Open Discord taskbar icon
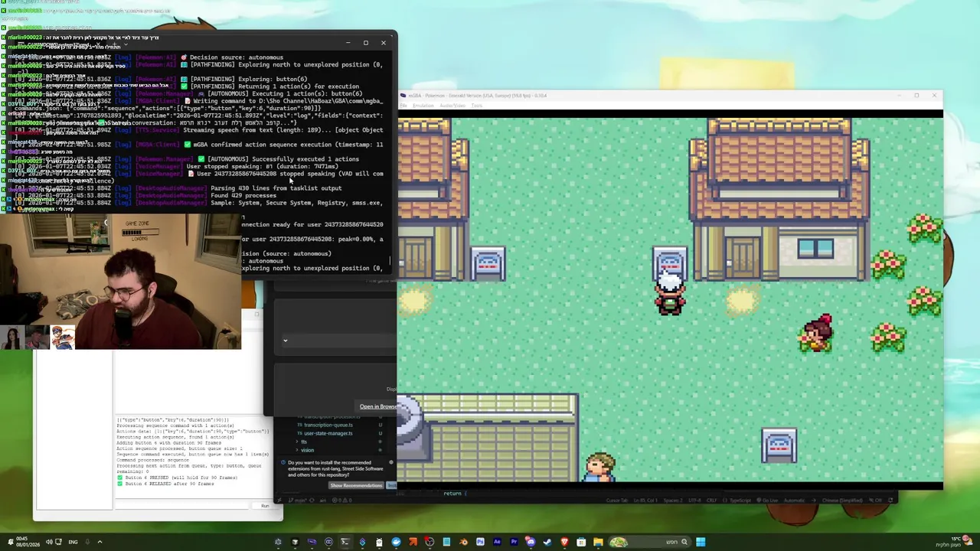Viewport: 980px width, 551px height. click(x=530, y=542)
